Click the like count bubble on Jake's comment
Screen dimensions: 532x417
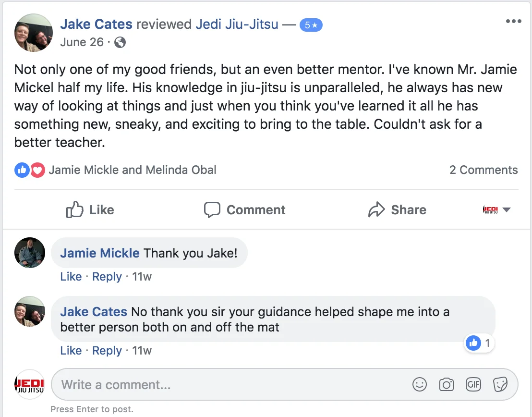tap(479, 343)
